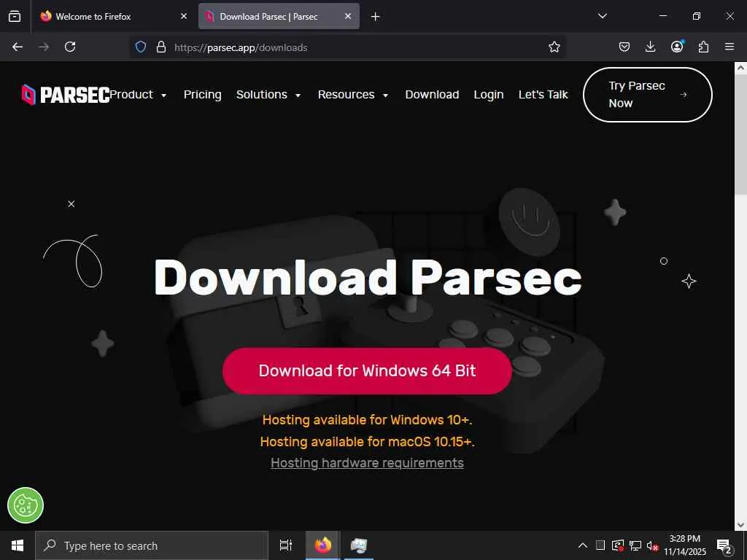Viewport: 747px width, 560px height.
Task: Open the extensions puzzle icon
Action: pos(703,47)
